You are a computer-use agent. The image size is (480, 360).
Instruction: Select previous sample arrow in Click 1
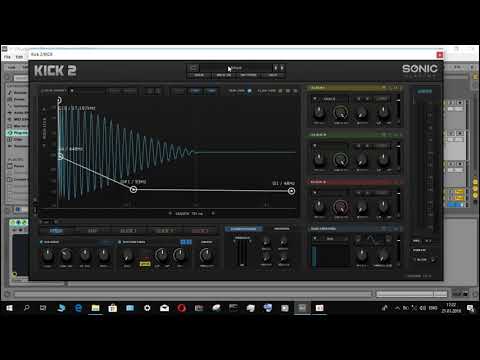(359, 99)
